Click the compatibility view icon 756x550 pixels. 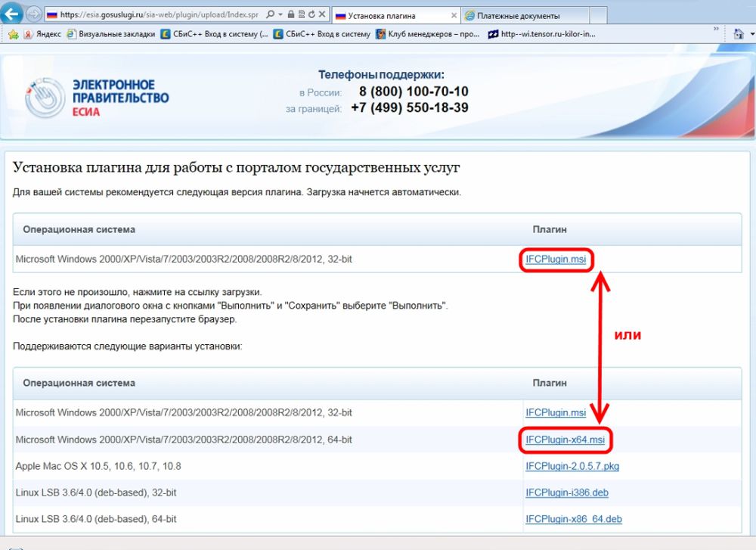[x=301, y=15]
